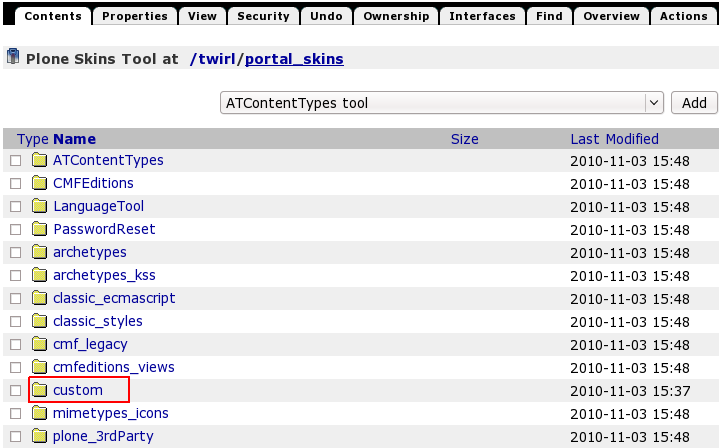The image size is (724, 448).
Task: Check the classic_styles checkbox
Action: point(16,321)
